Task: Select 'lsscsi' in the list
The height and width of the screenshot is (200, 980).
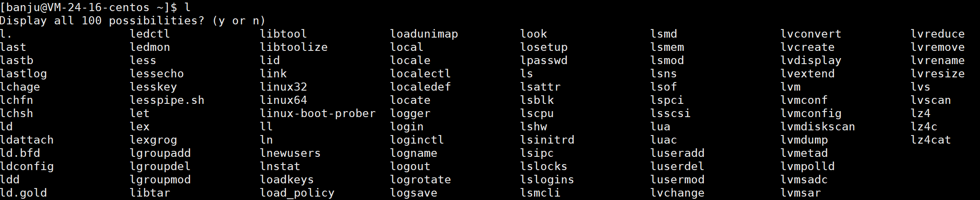Action: point(670,113)
